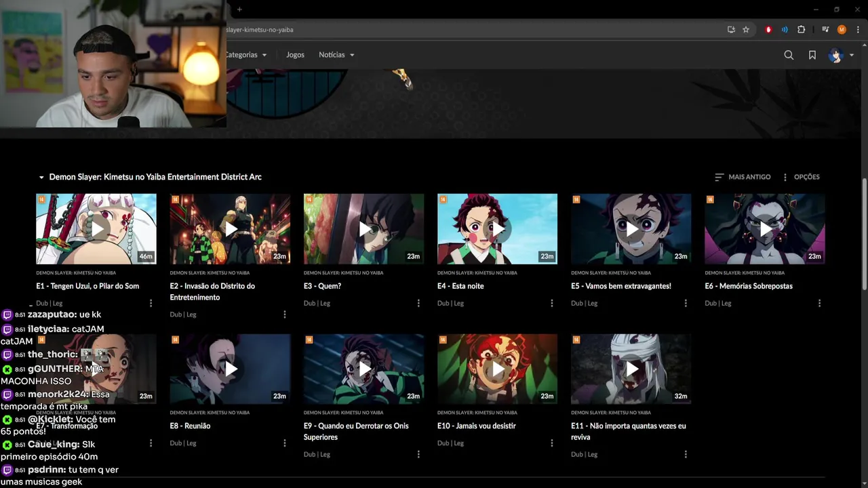The height and width of the screenshot is (488, 868).
Task: Click the install app icon in address bar
Action: click(731, 30)
